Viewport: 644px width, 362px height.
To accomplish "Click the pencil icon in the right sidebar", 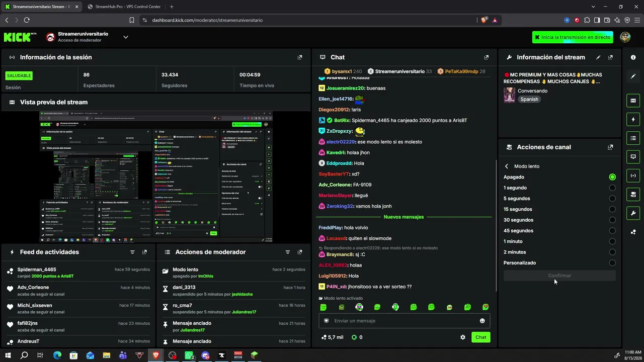I will tap(633, 76).
